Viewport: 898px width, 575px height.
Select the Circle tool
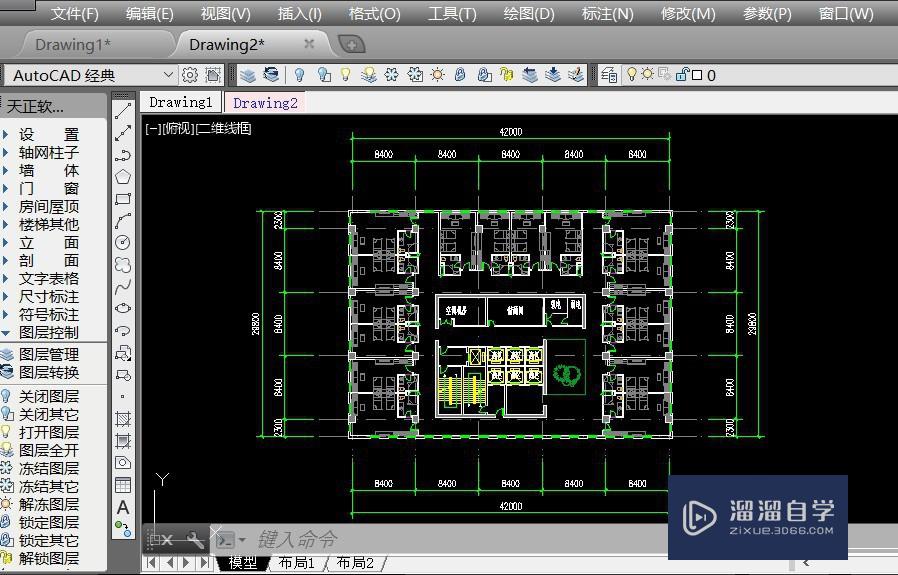(x=123, y=242)
